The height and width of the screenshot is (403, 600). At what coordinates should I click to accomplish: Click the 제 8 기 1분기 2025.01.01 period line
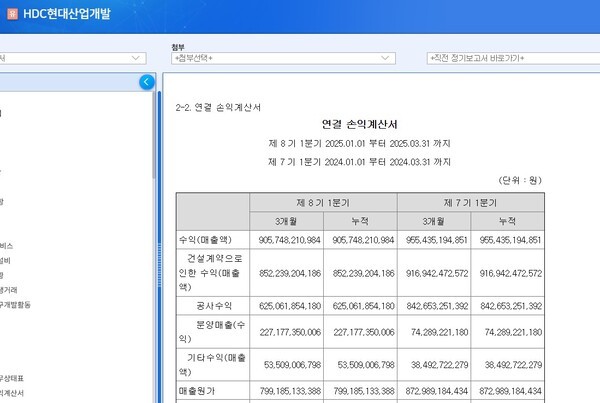tap(359, 144)
